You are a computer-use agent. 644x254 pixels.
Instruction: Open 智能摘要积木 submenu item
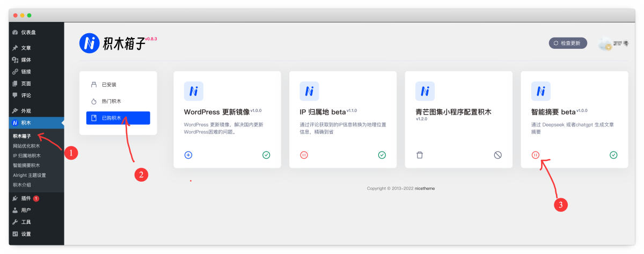(26, 165)
